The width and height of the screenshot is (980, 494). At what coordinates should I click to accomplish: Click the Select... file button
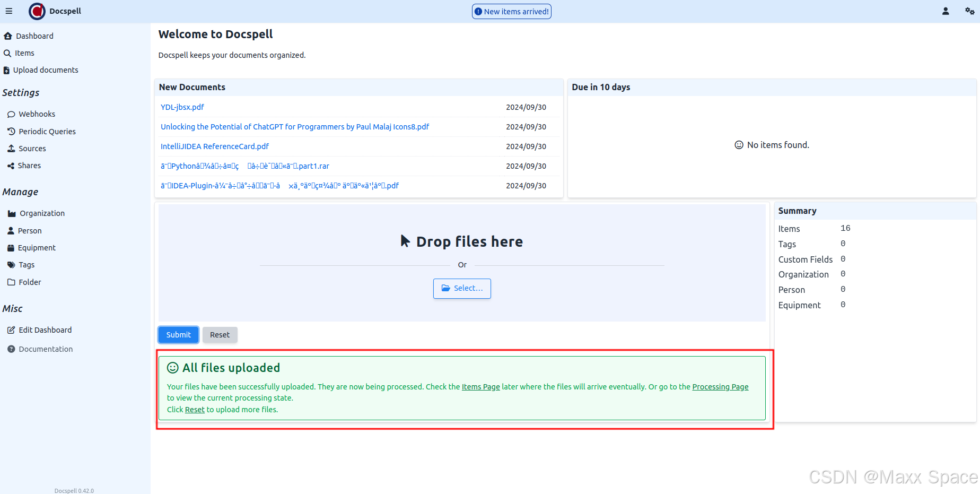pos(462,288)
